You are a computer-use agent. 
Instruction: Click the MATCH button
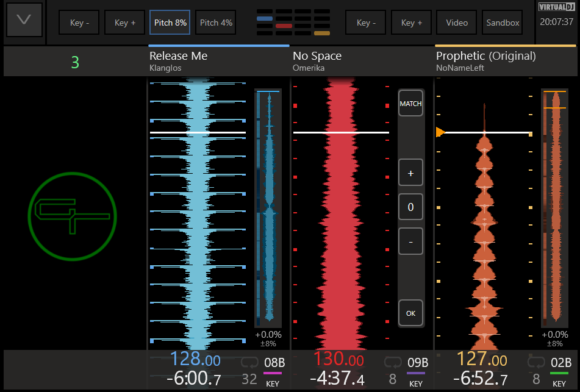(x=410, y=104)
